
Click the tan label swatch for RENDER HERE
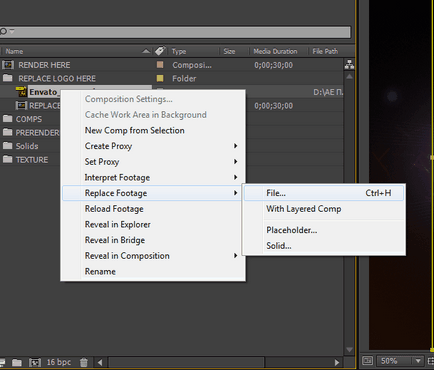(160, 64)
